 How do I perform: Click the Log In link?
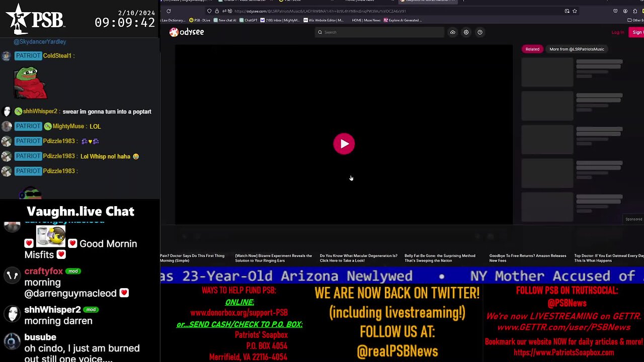pos(618,32)
